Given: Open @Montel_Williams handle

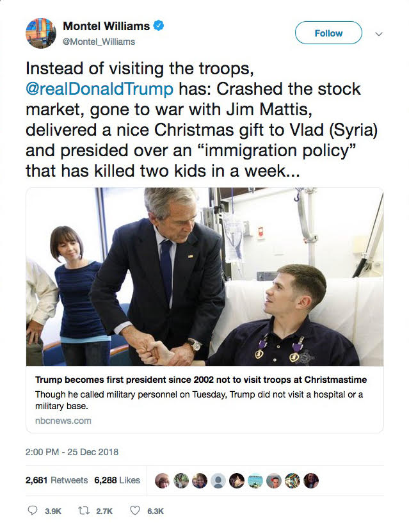Looking at the screenshot, I should point(99,42).
